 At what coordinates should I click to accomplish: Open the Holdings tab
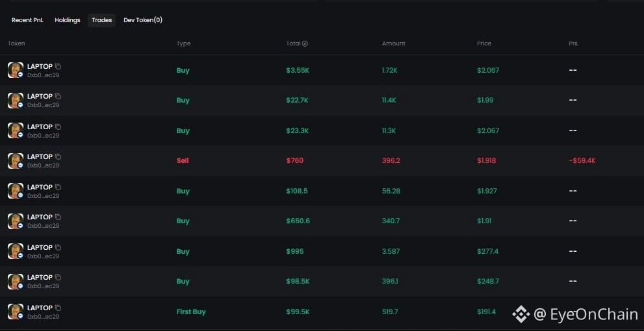coord(68,20)
